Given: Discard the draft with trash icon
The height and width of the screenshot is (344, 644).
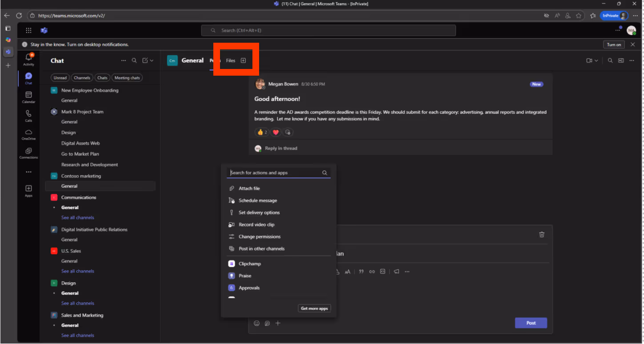Looking at the screenshot, I should (542, 235).
